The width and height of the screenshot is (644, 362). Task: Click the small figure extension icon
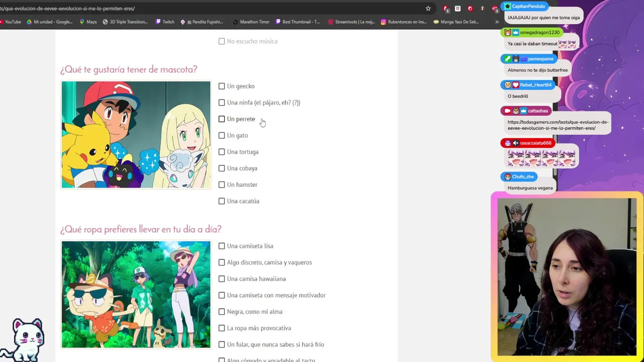click(x=482, y=9)
